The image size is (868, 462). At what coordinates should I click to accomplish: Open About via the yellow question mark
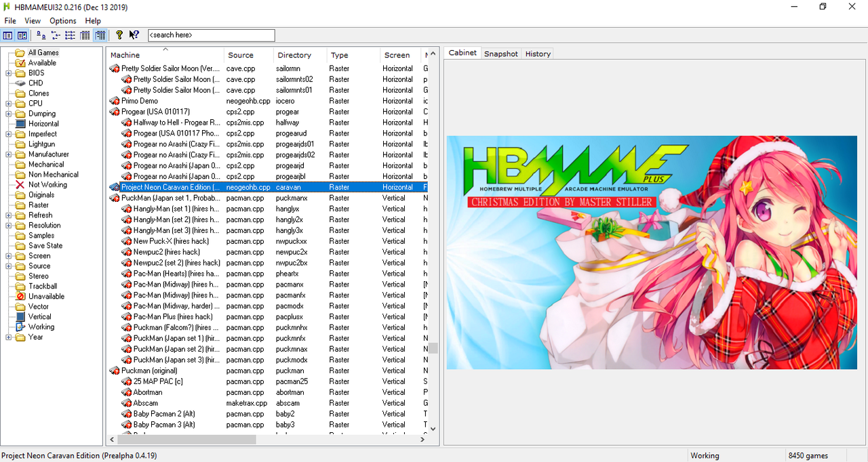119,35
